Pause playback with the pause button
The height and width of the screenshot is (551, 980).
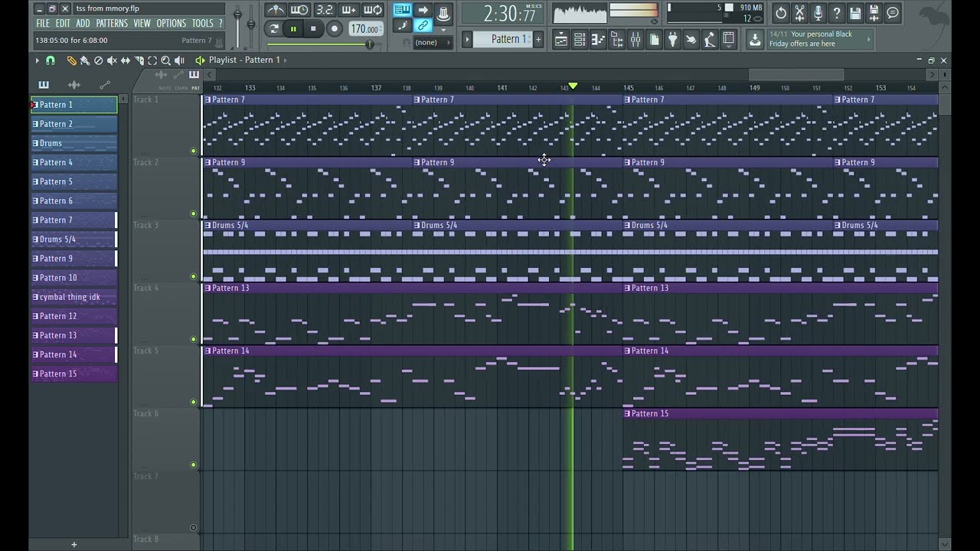tap(293, 29)
